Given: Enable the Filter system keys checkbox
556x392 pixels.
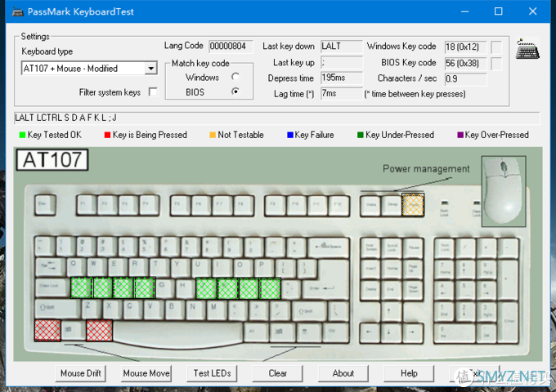Looking at the screenshot, I should pyautogui.click(x=153, y=92).
